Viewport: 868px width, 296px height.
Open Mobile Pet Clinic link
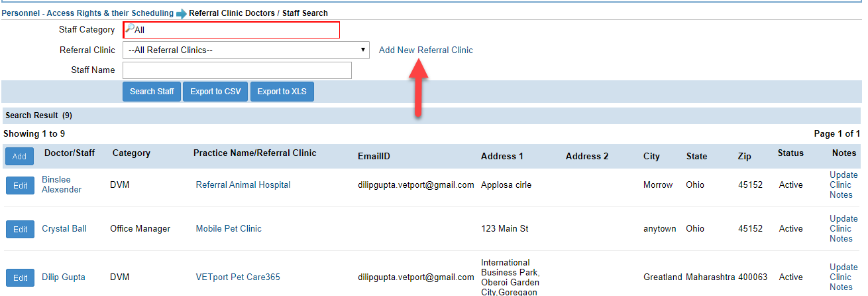coord(229,228)
